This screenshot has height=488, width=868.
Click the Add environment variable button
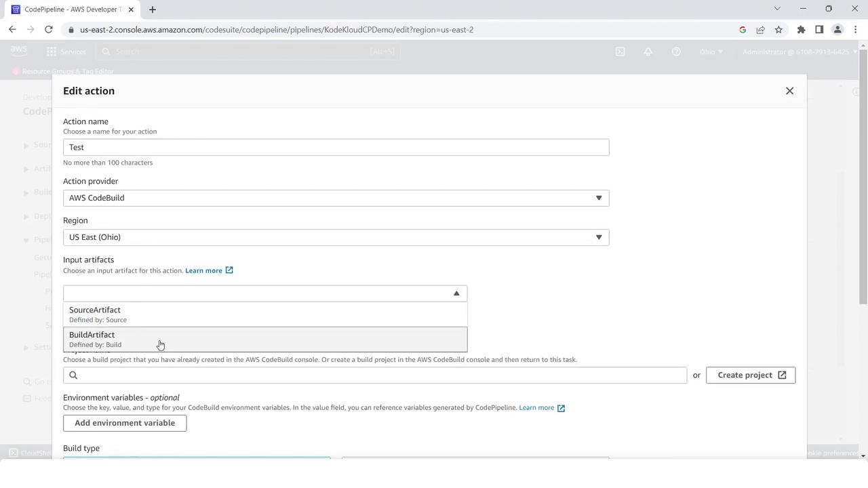125,423
